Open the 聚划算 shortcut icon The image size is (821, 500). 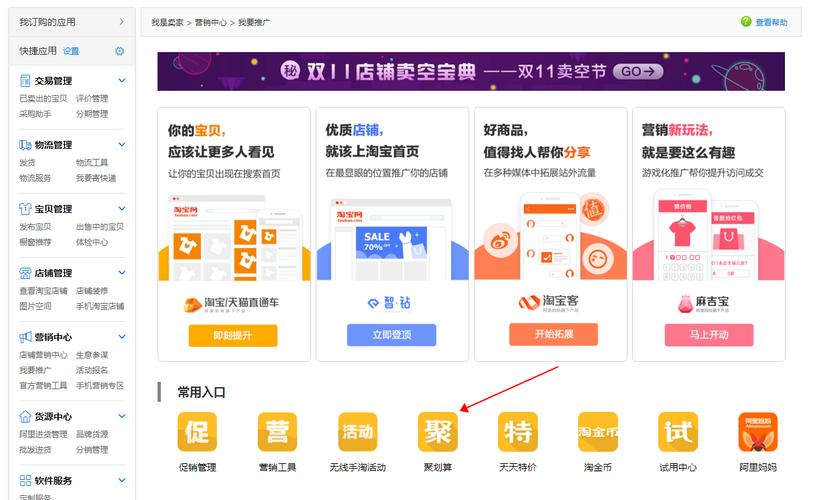click(x=438, y=432)
